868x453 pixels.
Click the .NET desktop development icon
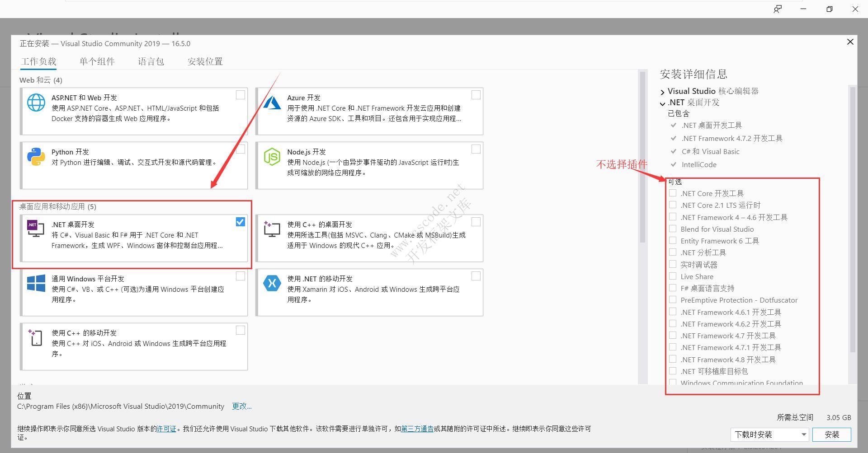click(x=36, y=229)
